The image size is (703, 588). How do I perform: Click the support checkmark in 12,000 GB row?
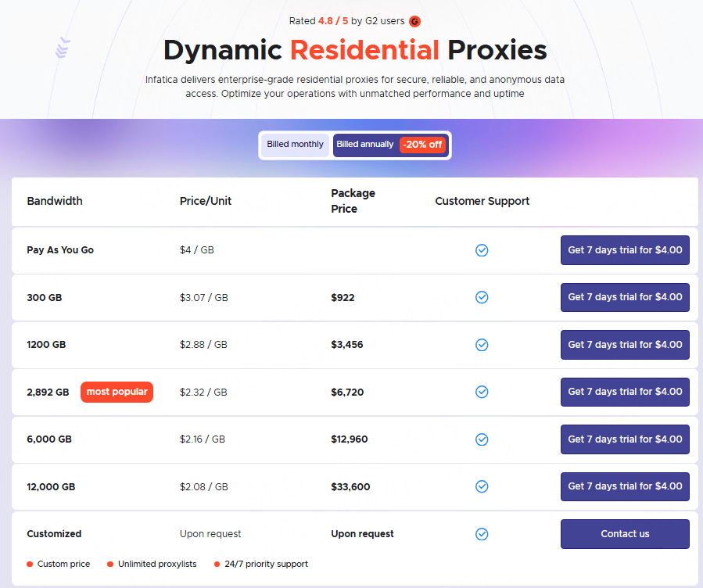click(482, 486)
